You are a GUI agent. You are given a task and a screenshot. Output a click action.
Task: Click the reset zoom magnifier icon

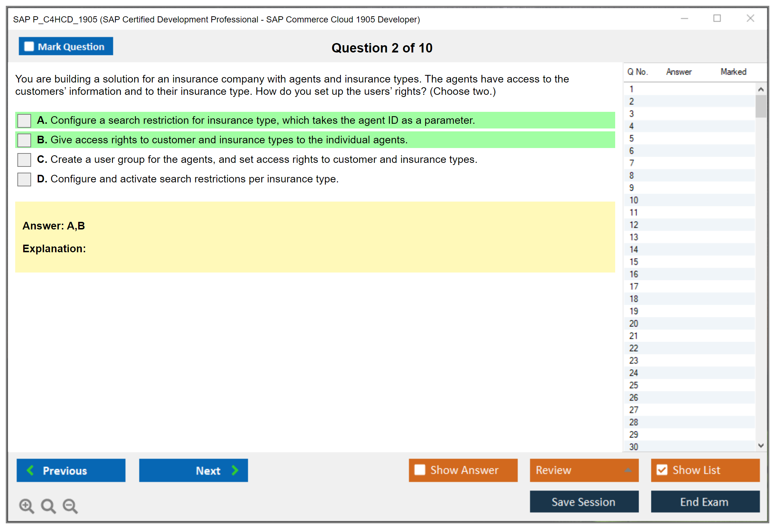click(x=48, y=506)
